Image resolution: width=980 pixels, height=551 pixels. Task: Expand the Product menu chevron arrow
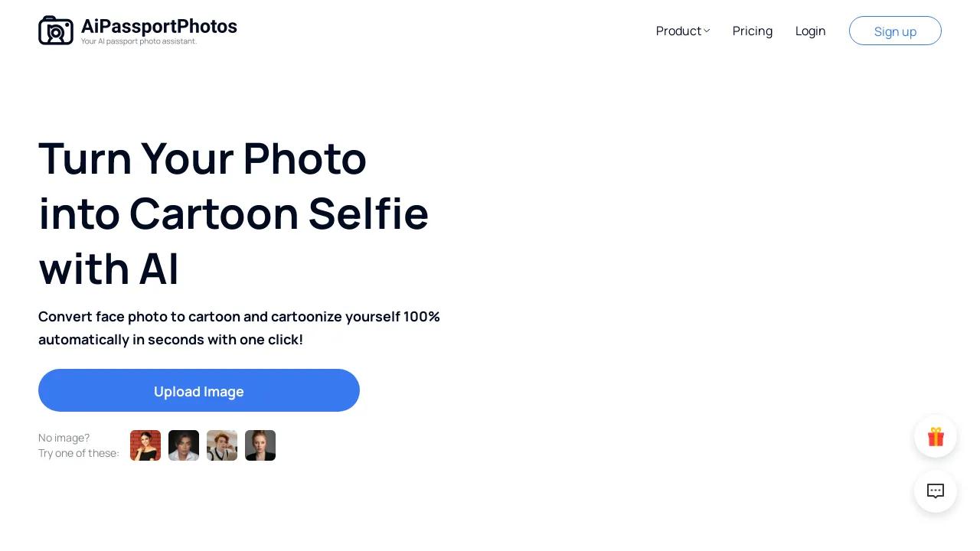pyautogui.click(x=707, y=31)
